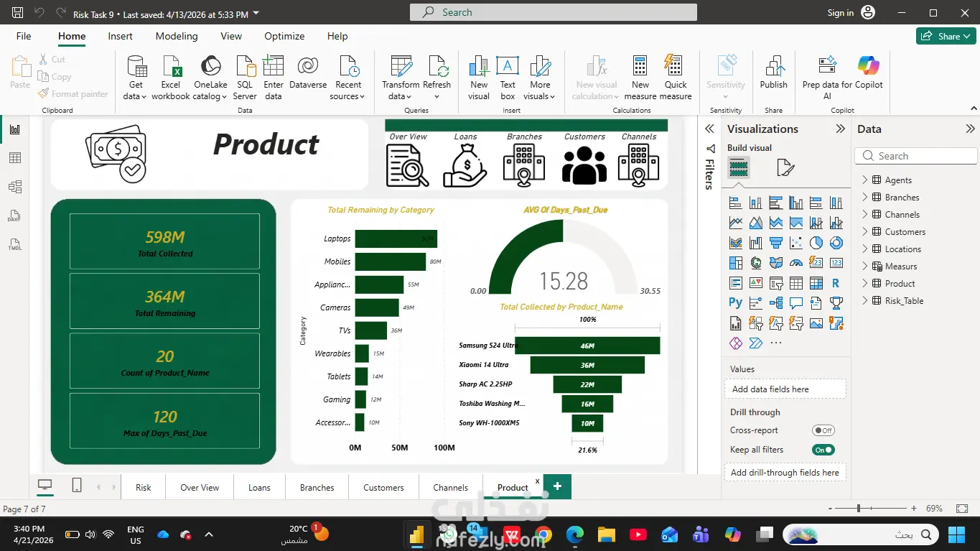Go to the Optimize ribbon tab
Image resolution: width=980 pixels, height=551 pixels.
pyautogui.click(x=284, y=36)
